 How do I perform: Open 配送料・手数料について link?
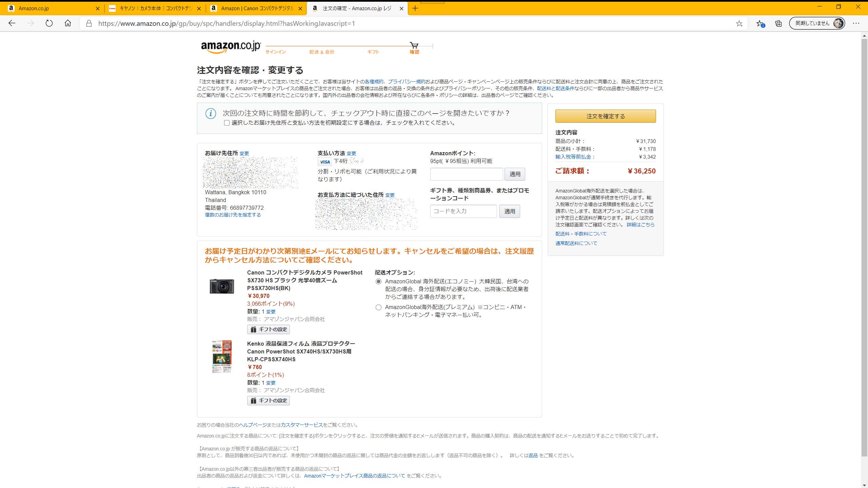point(581,234)
